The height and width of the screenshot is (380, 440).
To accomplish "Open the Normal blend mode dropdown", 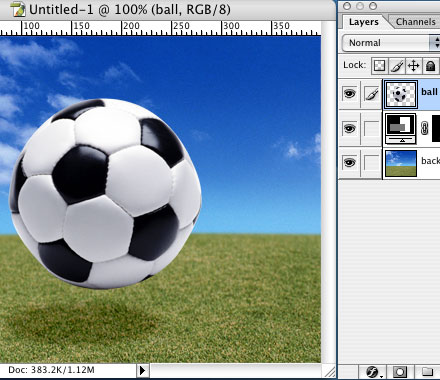I will 391,43.
